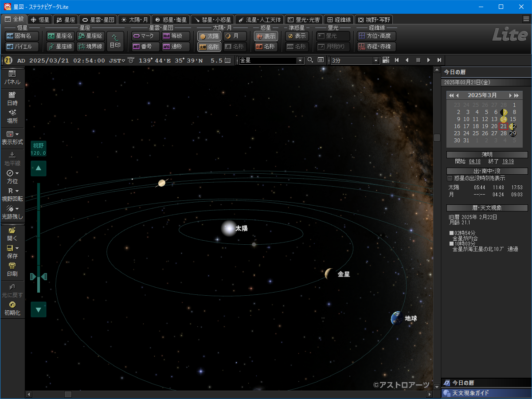The width and height of the screenshot is (532, 399).
Task: Expand the 表示形式 dropdown arrow
Action: click(x=17, y=134)
